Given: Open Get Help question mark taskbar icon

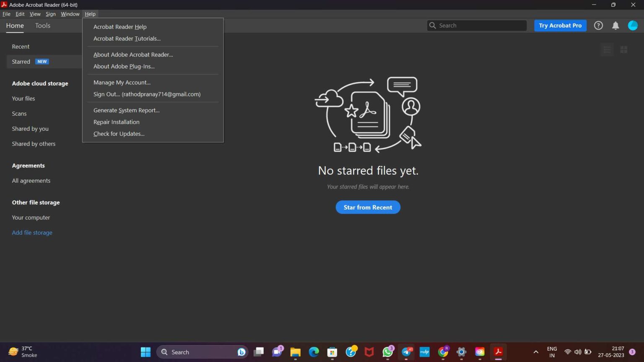Looking at the screenshot, I should coord(351,352).
